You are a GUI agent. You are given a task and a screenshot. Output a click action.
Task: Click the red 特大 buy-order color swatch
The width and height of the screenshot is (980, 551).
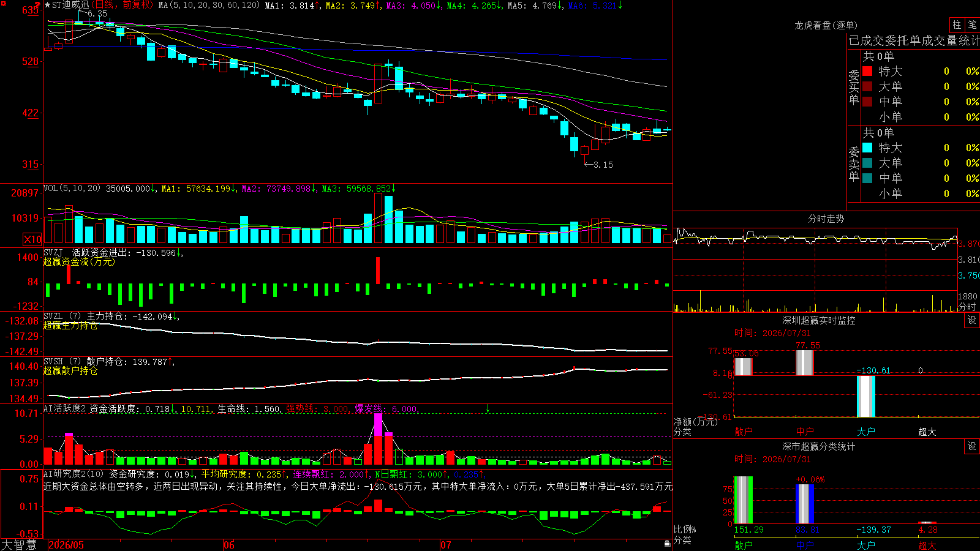click(867, 71)
